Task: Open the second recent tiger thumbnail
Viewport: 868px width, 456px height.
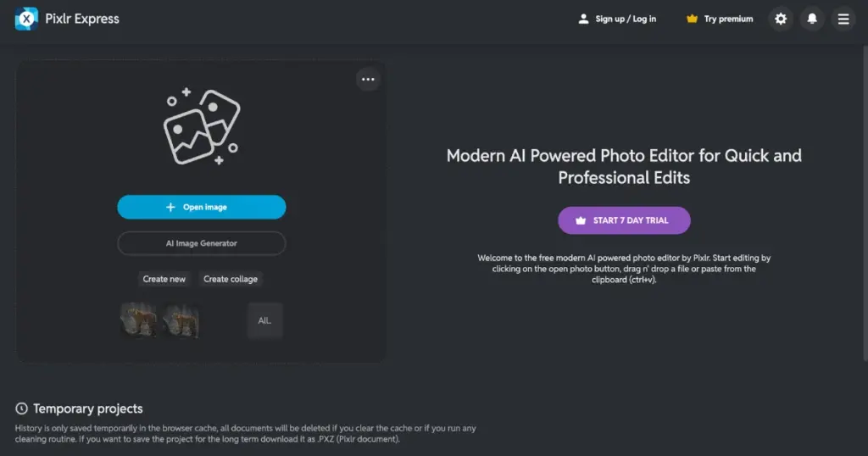Action: click(x=181, y=320)
